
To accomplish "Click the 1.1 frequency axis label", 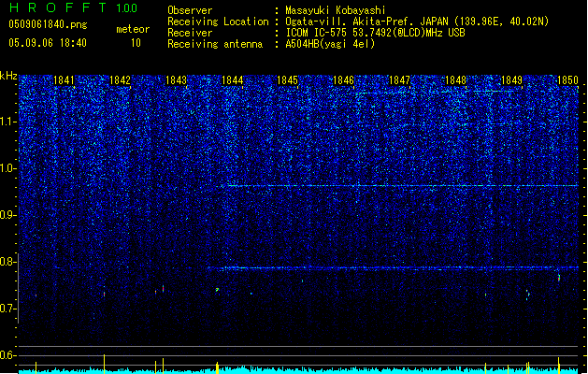I will tap(8, 122).
